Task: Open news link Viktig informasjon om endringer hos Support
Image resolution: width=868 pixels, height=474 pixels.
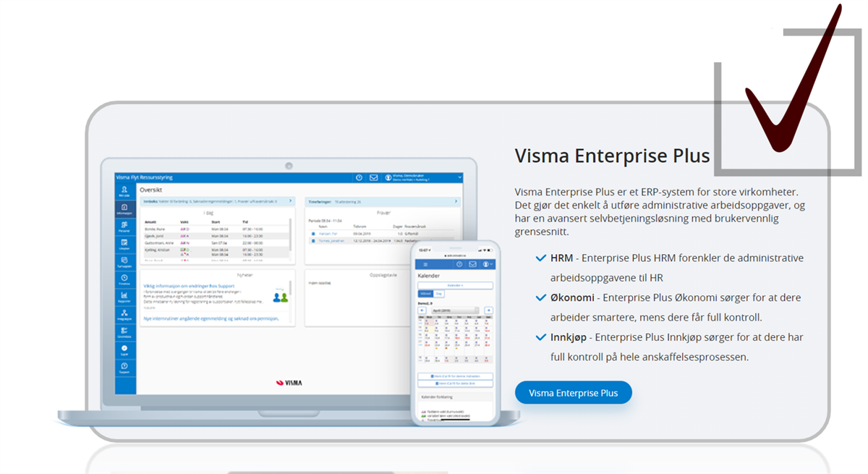Action: pos(189,286)
